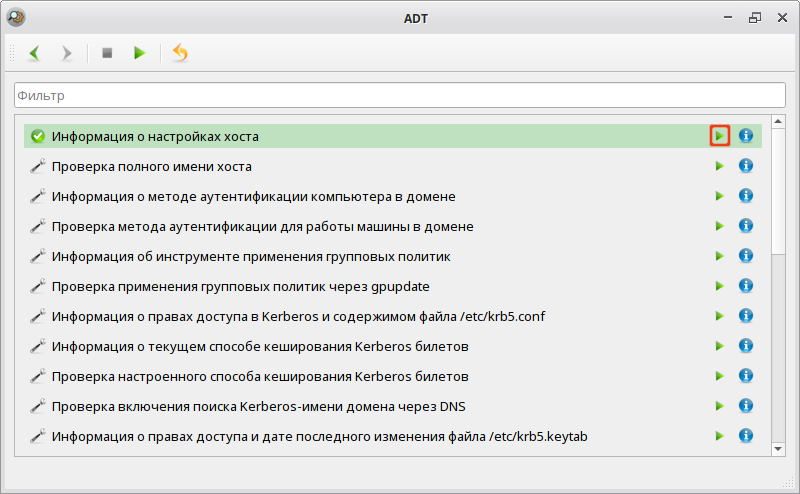This screenshot has height=494, width=800.
Task: Run the Информация о настройках хоста test
Action: pyautogui.click(x=719, y=136)
